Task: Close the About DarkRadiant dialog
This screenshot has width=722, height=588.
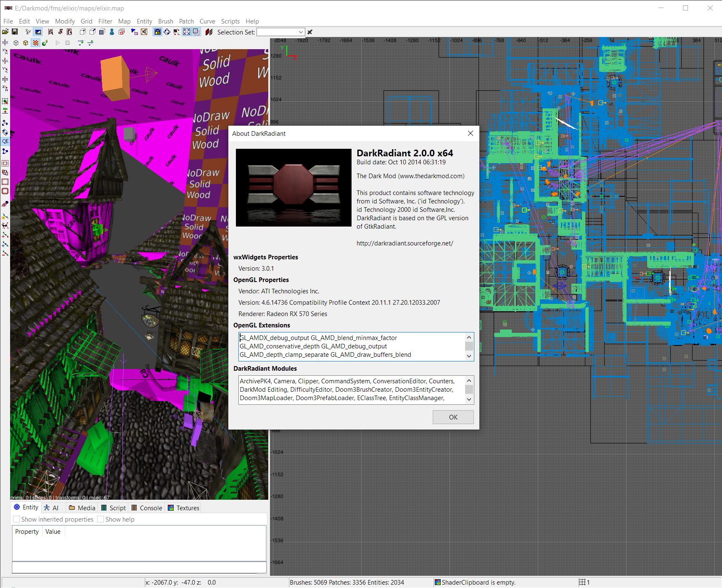Action: [470, 133]
